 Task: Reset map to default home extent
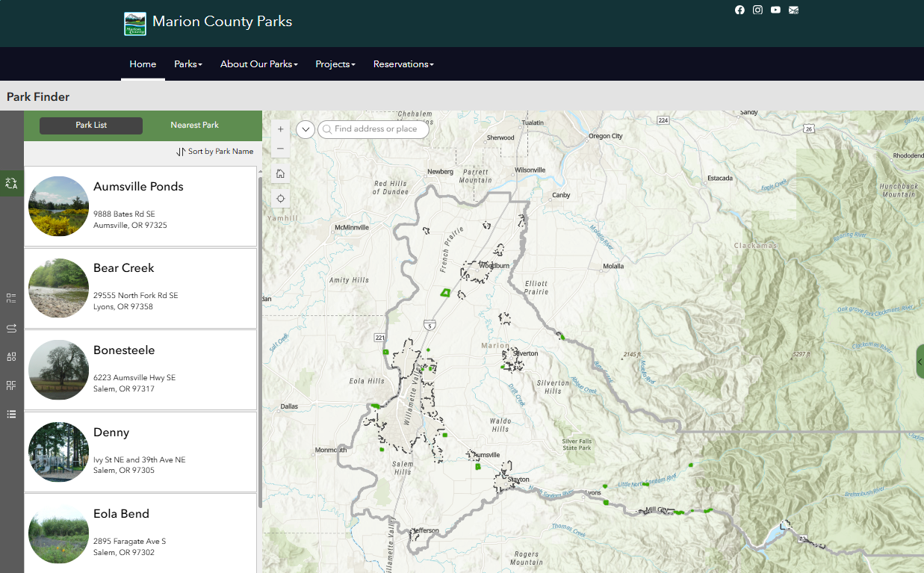(280, 173)
